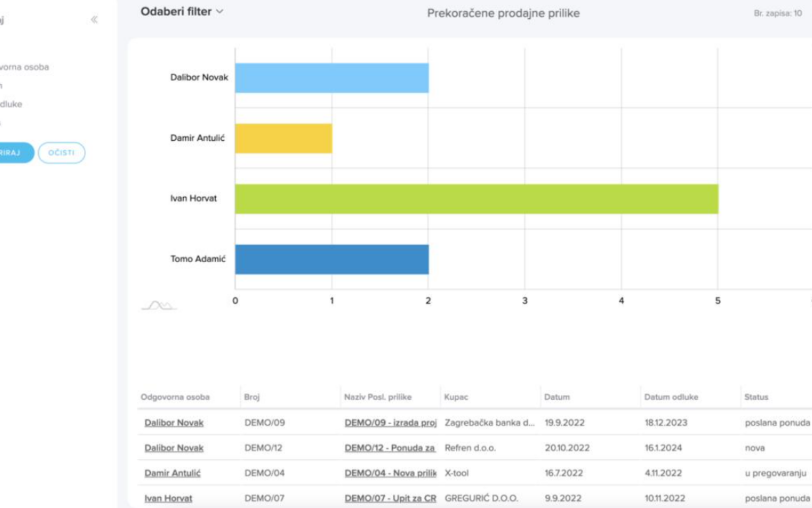Sort by Odgovorna osoba column header
The width and height of the screenshot is (812, 508).
pos(175,397)
